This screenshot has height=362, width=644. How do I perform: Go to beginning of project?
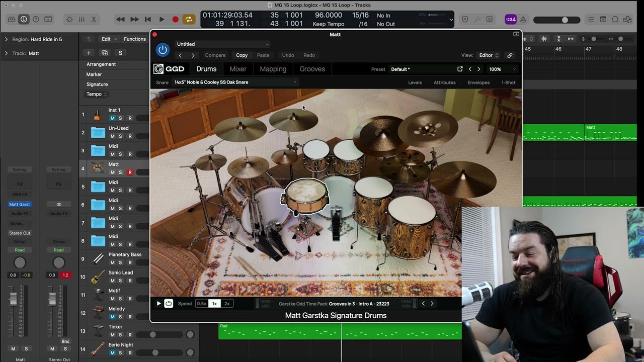[x=148, y=19]
